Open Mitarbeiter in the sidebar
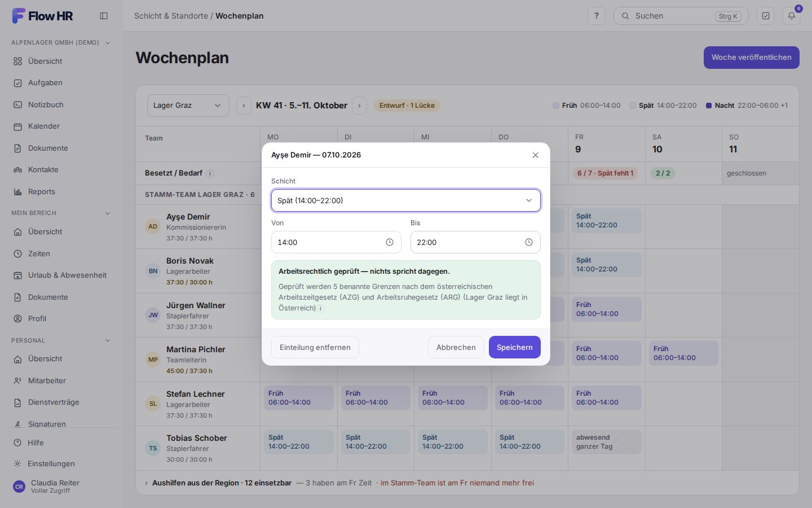Viewport: 812px width, 508px height. (61, 380)
